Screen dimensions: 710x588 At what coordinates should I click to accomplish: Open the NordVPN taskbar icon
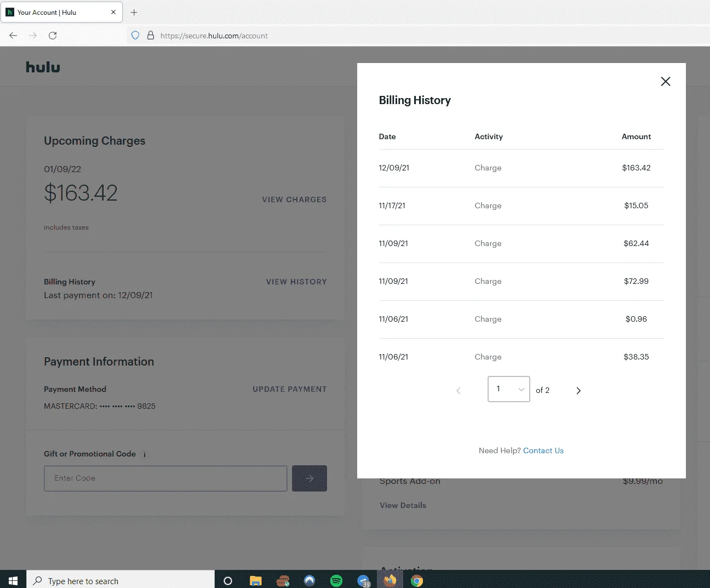click(x=310, y=581)
